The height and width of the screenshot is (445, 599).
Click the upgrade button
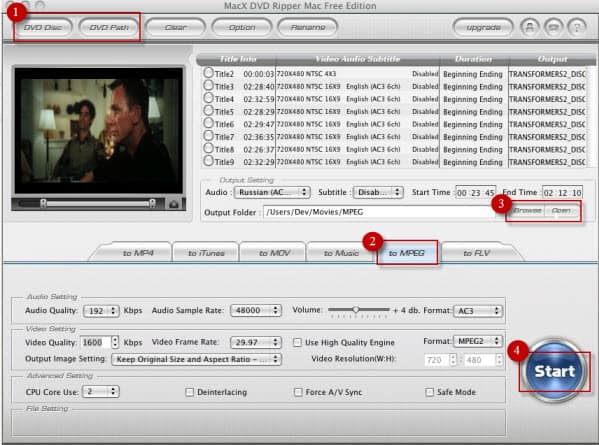coord(483,27)
